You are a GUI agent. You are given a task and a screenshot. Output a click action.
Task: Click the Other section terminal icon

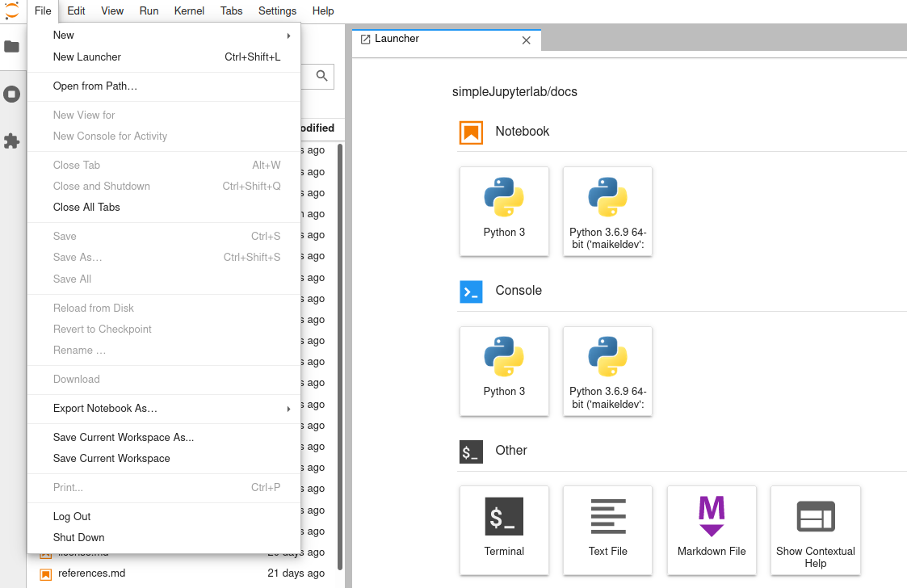(472, 451)
